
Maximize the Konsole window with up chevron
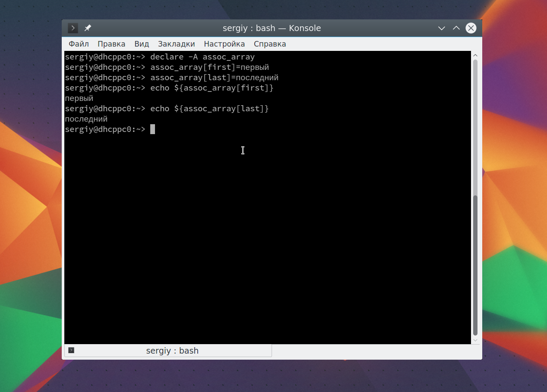pyautogui.click(x=456, y=28)
